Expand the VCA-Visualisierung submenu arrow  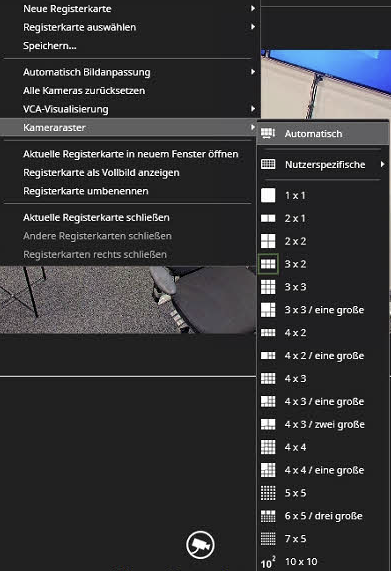[x=253, y=109]
